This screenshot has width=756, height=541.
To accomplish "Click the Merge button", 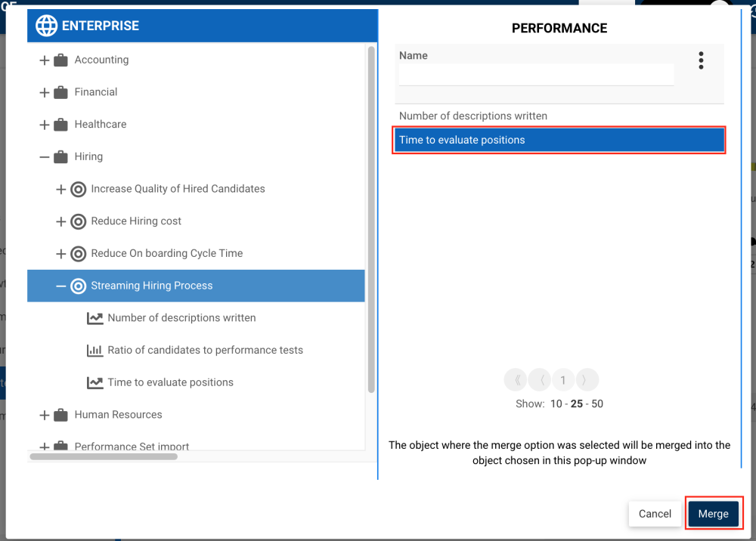I will [714, 513].
